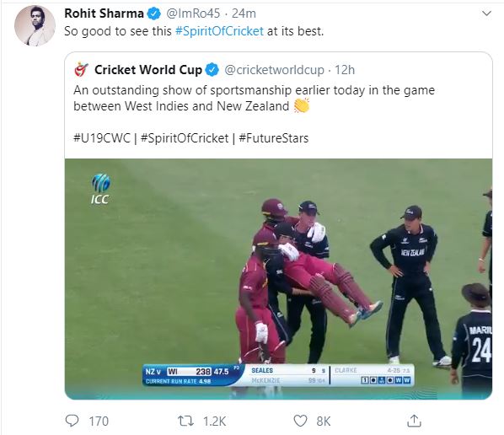Expand the tweet options chevron
504x435 pixels.
(x=487, y=13)
